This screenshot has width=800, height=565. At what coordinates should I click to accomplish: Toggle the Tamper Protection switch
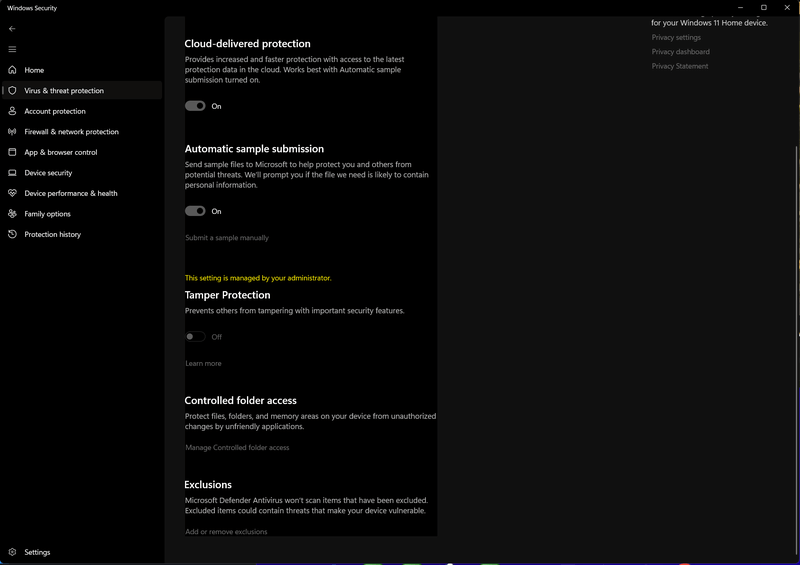coord(195,336)
